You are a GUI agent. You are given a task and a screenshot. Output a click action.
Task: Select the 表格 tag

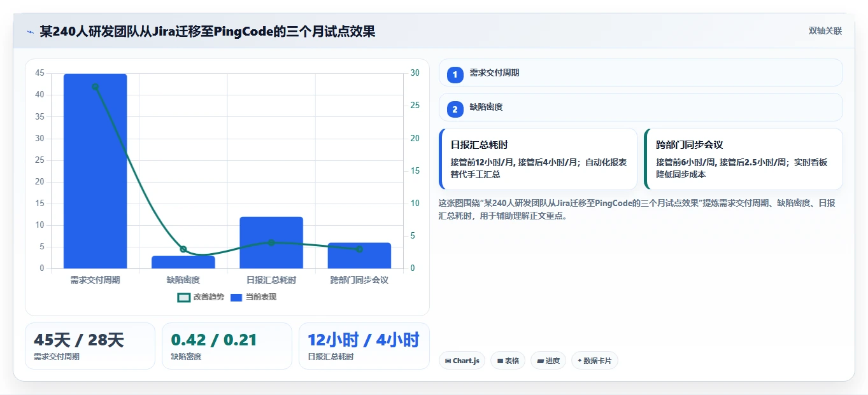click(508, 361)
